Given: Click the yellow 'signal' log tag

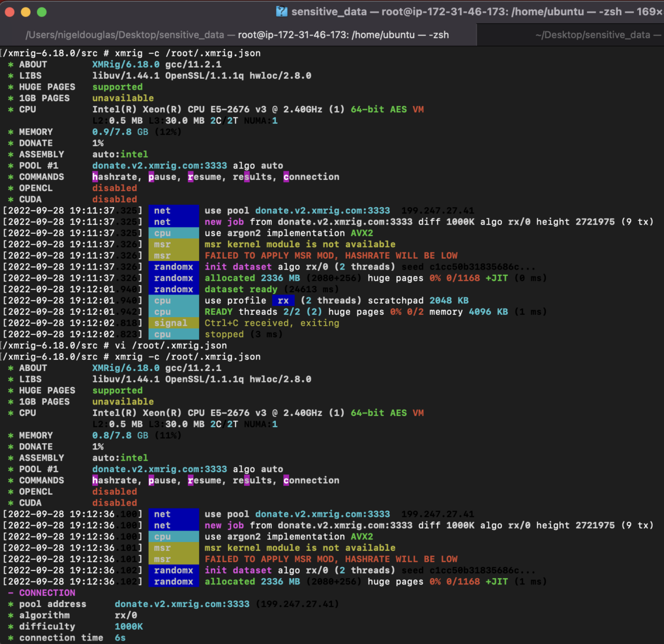Looking at the screenshot, I should tap(174, 323).
